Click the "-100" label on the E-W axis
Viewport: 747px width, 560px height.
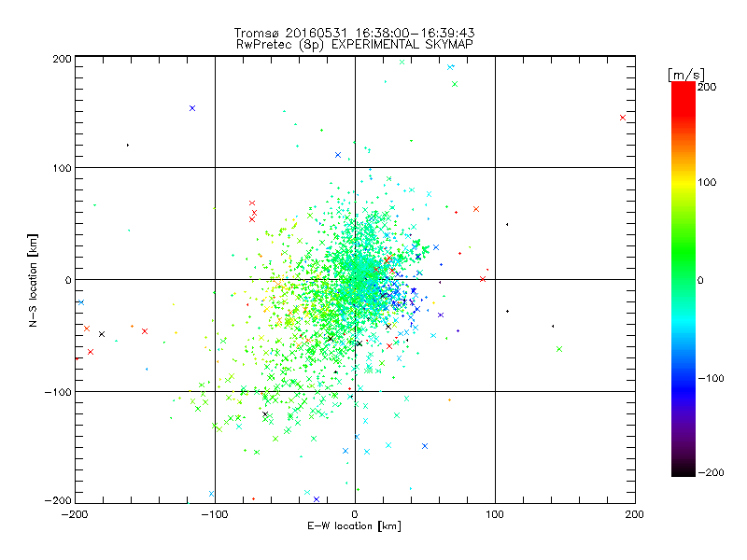point(215,514)
